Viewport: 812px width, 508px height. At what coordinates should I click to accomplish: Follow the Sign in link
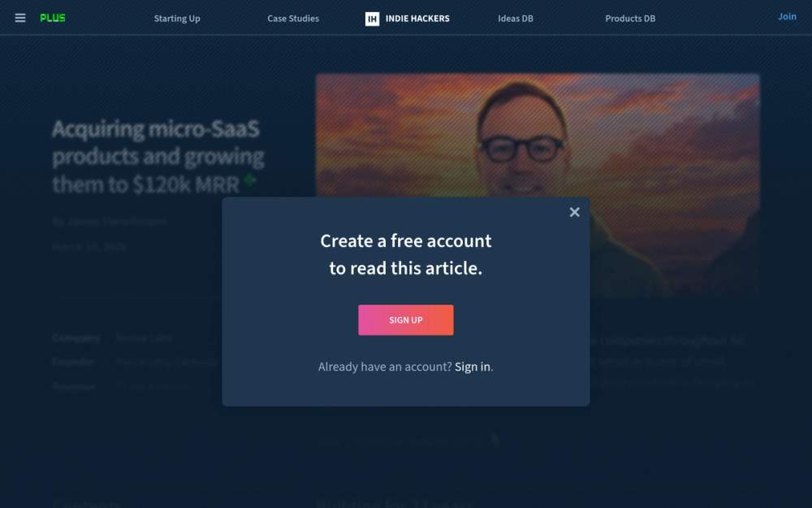(473, 367)
